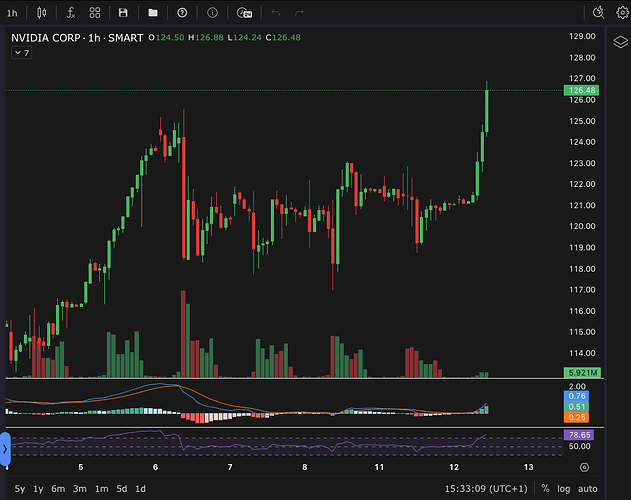Select the 6m date range
Viewport: 631px width, 500px height.
point(58,489)
